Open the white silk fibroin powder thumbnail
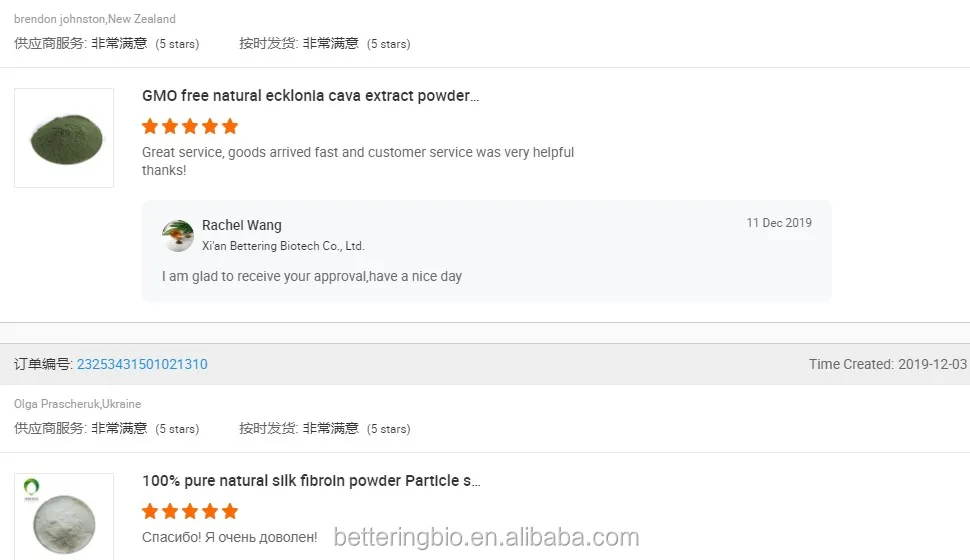This screenshot has height=560, width=970. pyautogui.click(x=64, y=517)
